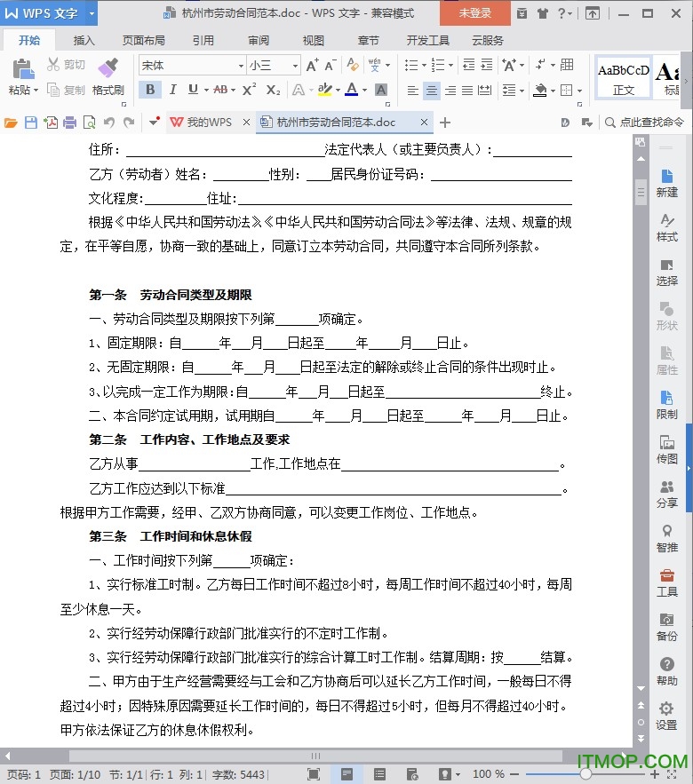The image size is (693, 784).
Task: Expand the line spacing dropdown arrow
Action: [522, 91]
